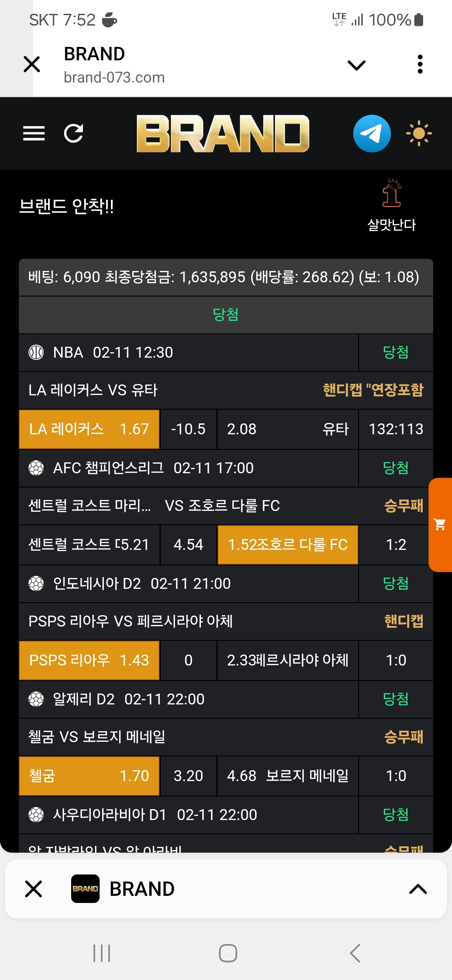Tap the BRAND app thumbnail icon
Screen dimensions: 452x980
coord(85,889)
